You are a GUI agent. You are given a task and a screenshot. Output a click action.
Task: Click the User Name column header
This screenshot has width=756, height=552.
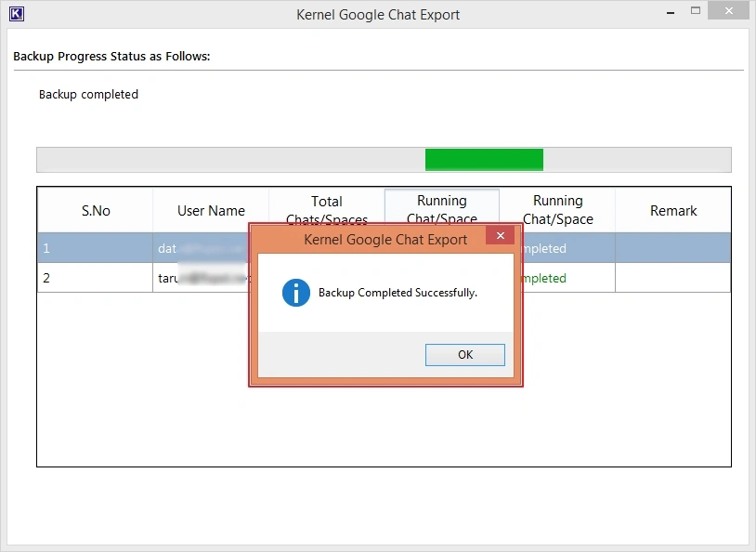211,210
